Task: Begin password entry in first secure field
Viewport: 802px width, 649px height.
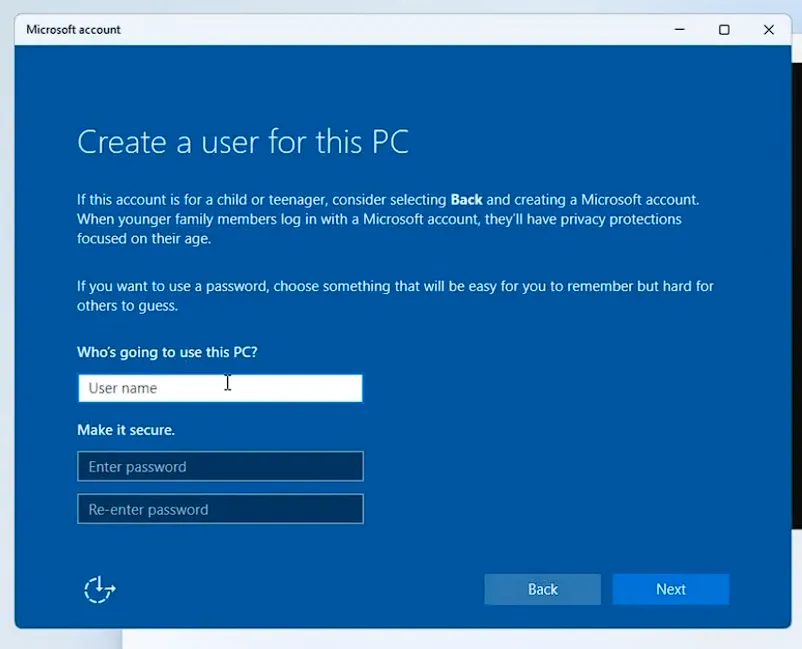Action: [220, 466]
